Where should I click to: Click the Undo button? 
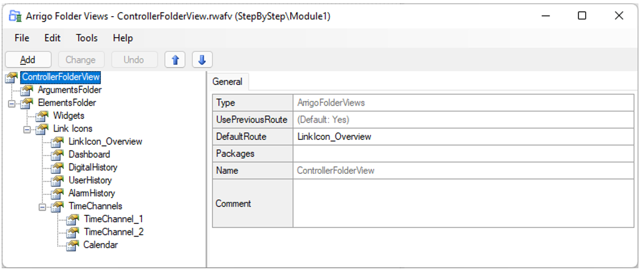pyautogui.click(x=134, y=59)
